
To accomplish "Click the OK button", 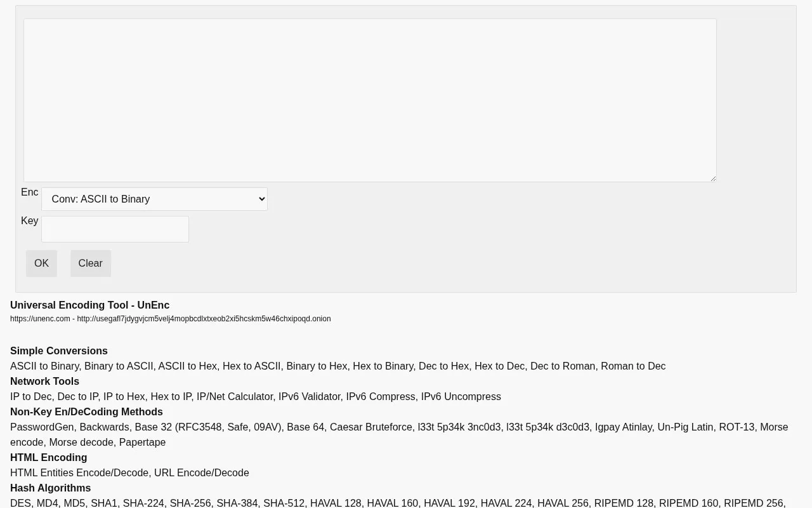I will (41, 264).
